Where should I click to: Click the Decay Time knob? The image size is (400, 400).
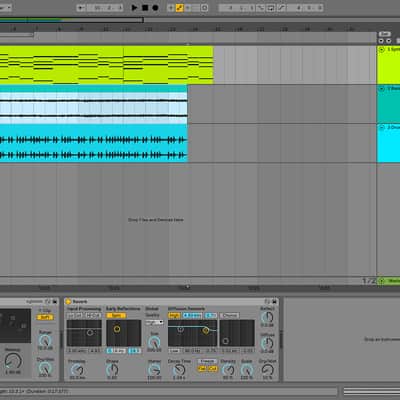pyautogui.click(x=179, y=370)
